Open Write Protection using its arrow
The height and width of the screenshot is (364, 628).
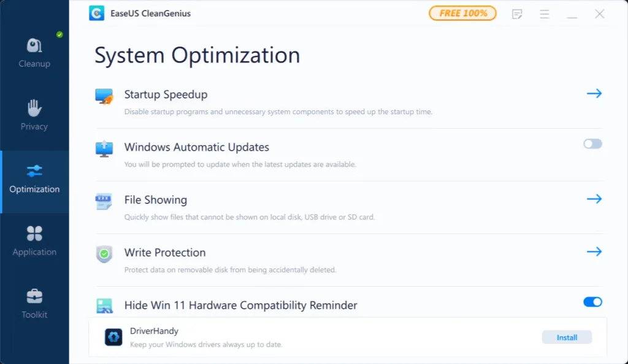(594, 252)
